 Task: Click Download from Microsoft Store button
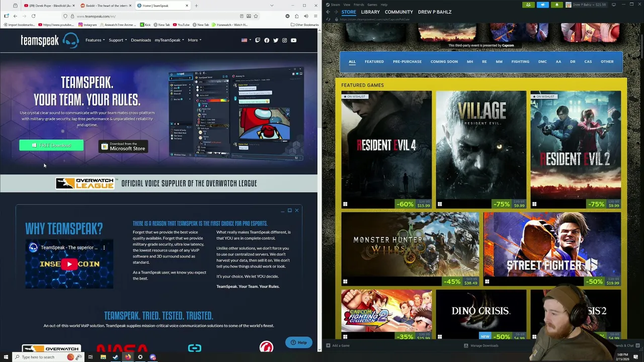click(123, 146)
